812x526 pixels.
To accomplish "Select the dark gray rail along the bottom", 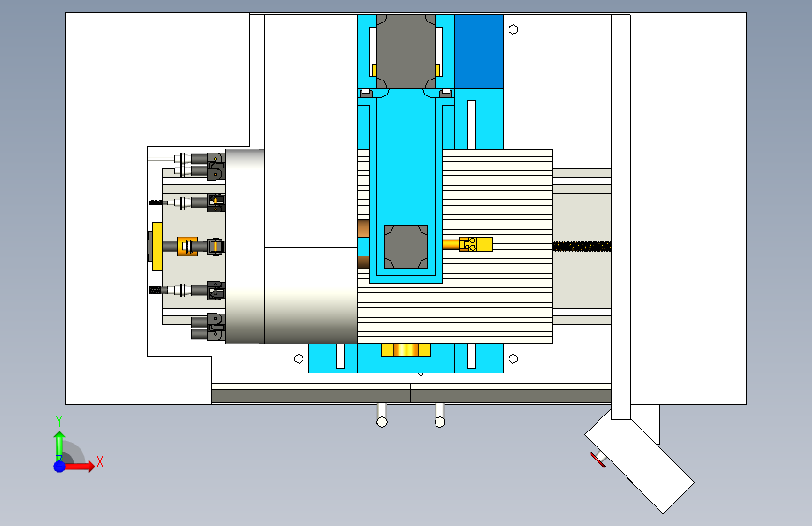I will [x=411, y=397].
